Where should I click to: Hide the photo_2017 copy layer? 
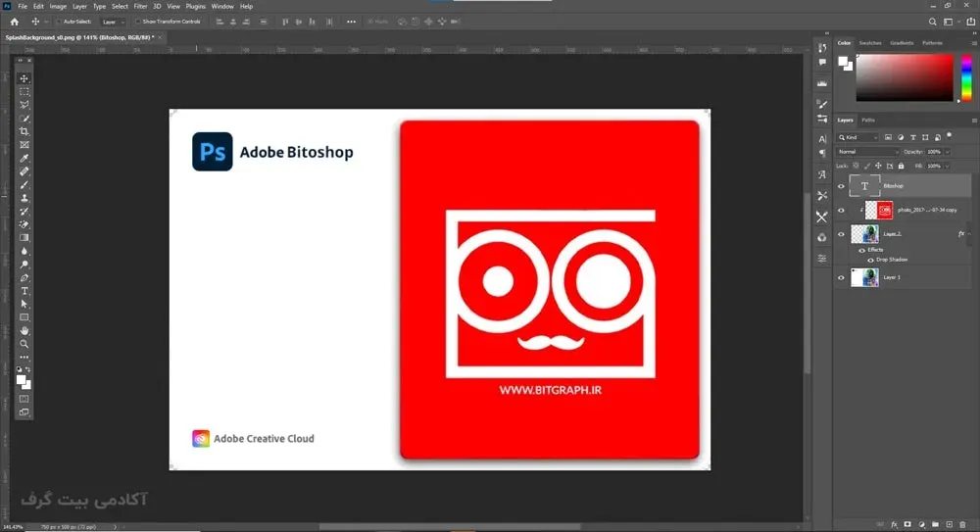point(841,211)
